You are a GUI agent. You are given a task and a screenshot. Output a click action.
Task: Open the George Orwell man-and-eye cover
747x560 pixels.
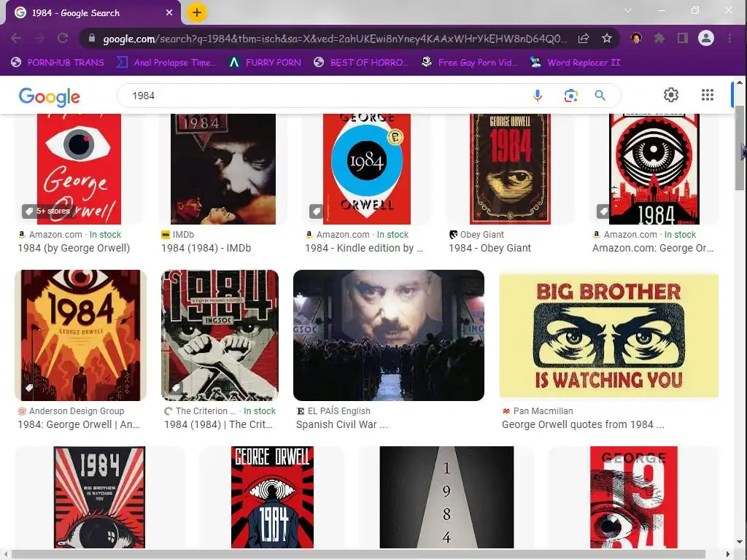click(x=272, y=497)
